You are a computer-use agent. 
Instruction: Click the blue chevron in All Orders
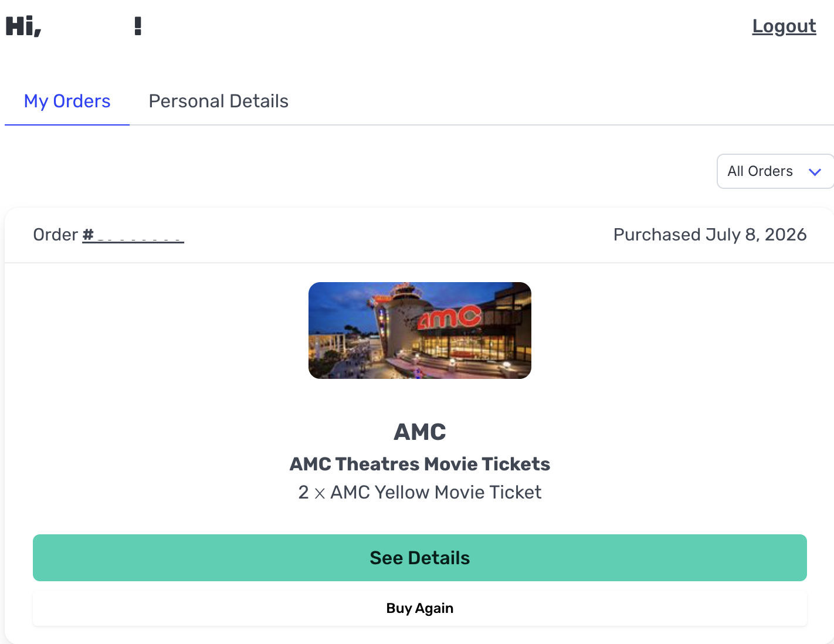815,172
